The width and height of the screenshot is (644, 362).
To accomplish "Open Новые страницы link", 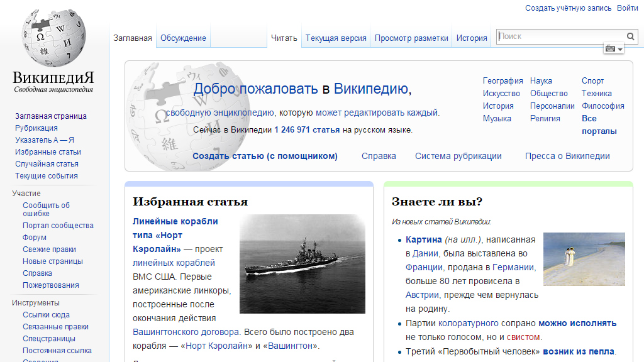I will 53,261.
